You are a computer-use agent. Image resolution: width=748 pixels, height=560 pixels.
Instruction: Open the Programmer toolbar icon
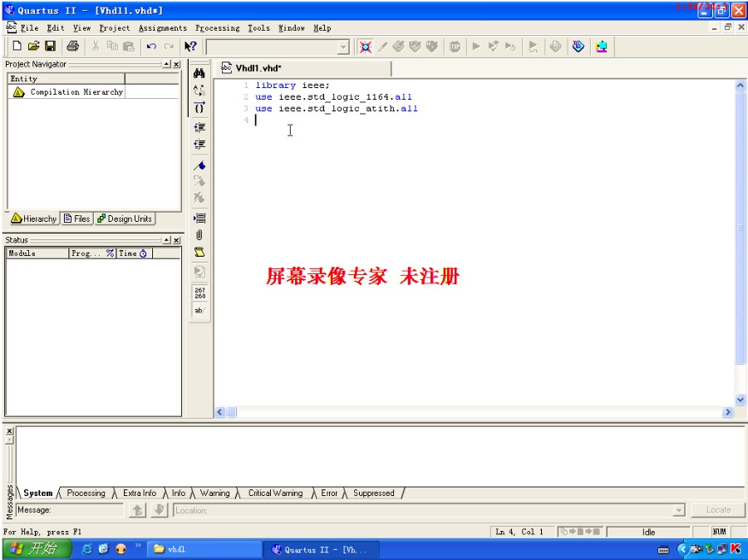[578, 47]
